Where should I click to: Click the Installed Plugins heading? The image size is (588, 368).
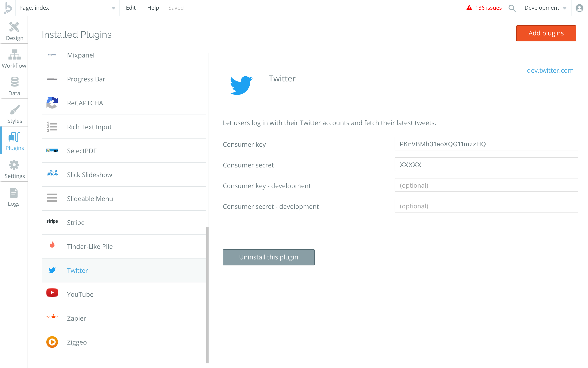pyautogui.click(x=76, y=34)
